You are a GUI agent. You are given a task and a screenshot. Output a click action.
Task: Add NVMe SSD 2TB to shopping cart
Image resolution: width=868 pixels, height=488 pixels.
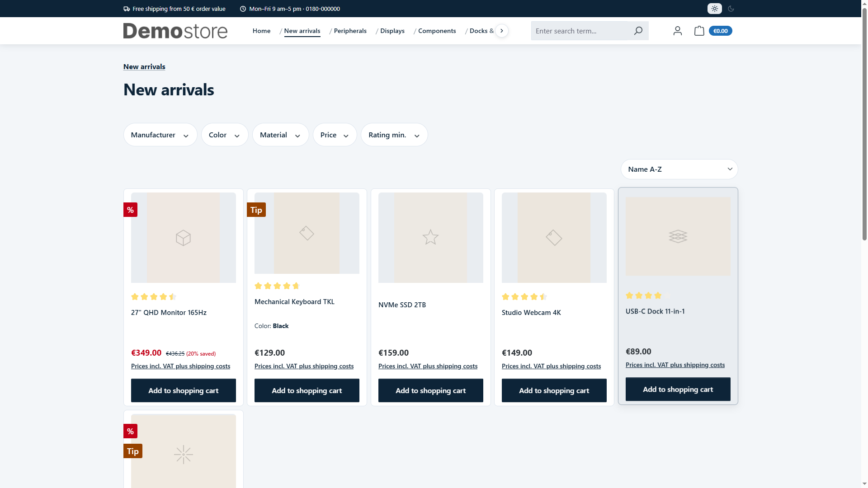tap(431, 390)
